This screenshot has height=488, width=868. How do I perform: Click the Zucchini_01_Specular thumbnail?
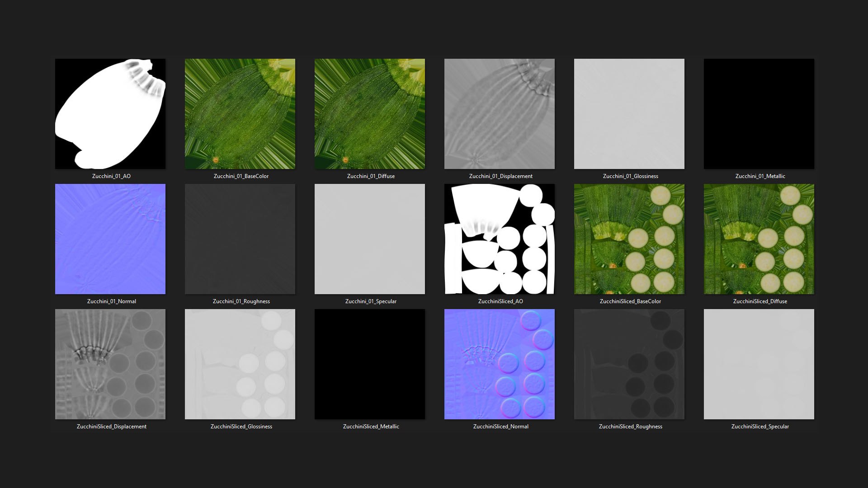370,239
